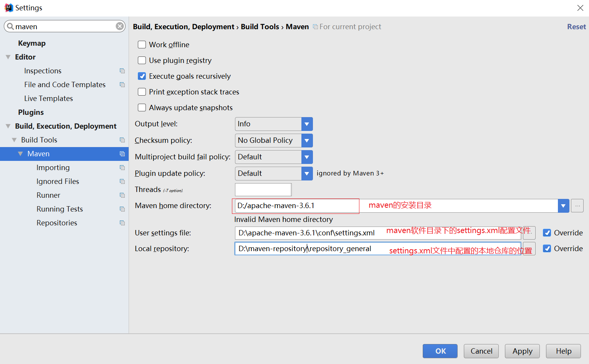Open File and Code Templates settings
This screenshot has width=589, height=364.
pyautogui.click(x=65, y=84)
